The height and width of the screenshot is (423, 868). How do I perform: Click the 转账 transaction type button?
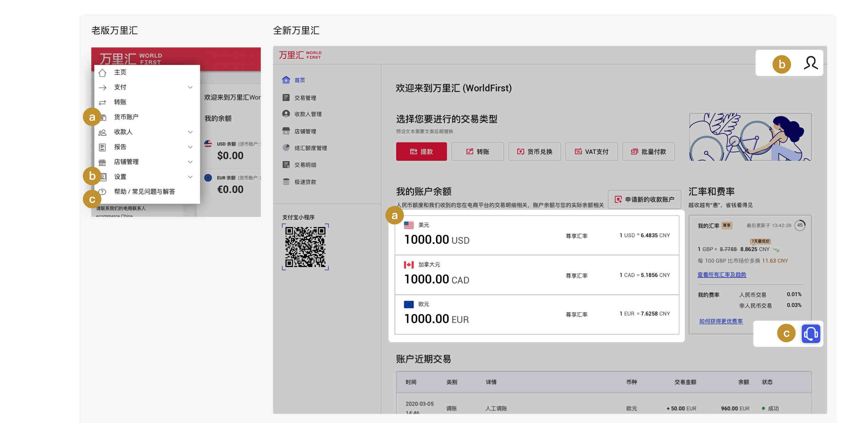click(x=478, y=152)
